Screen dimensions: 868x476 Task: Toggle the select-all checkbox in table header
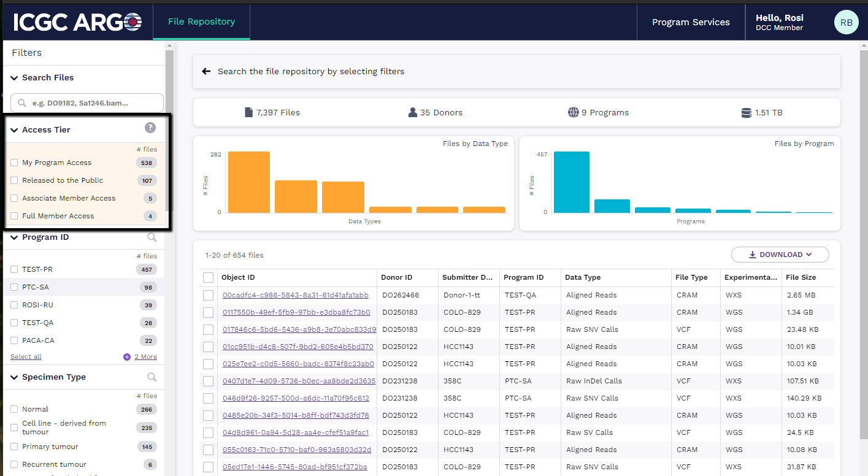point(208,278)
